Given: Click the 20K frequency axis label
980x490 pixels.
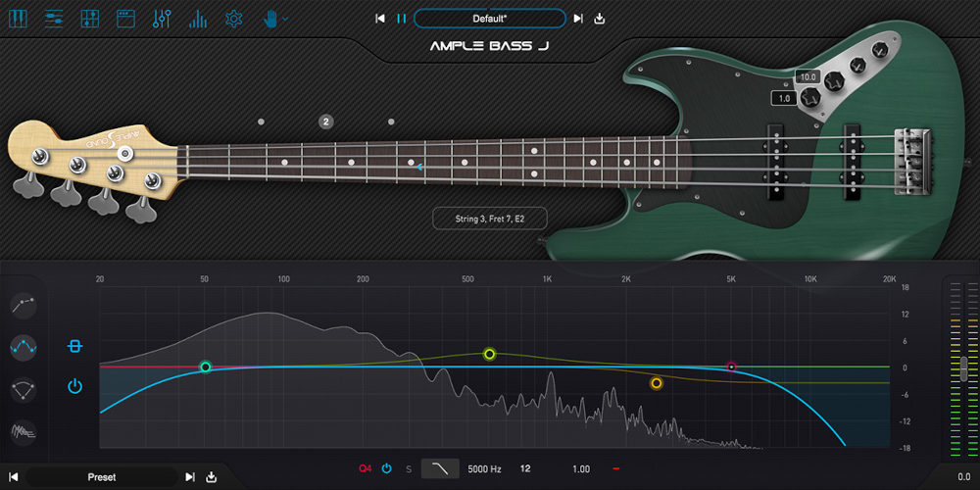Looking at the screenshot, I should [889, 278].
